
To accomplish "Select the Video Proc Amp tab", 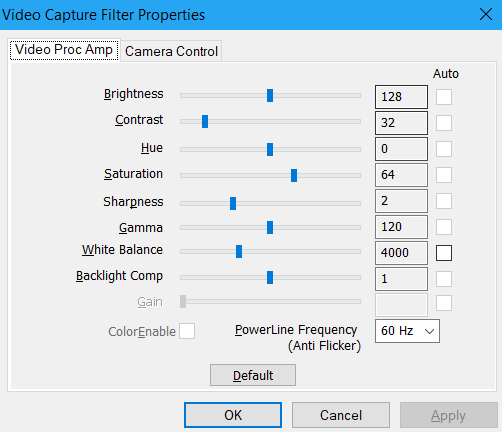I will pyautogui.click(x=64, y=50).
